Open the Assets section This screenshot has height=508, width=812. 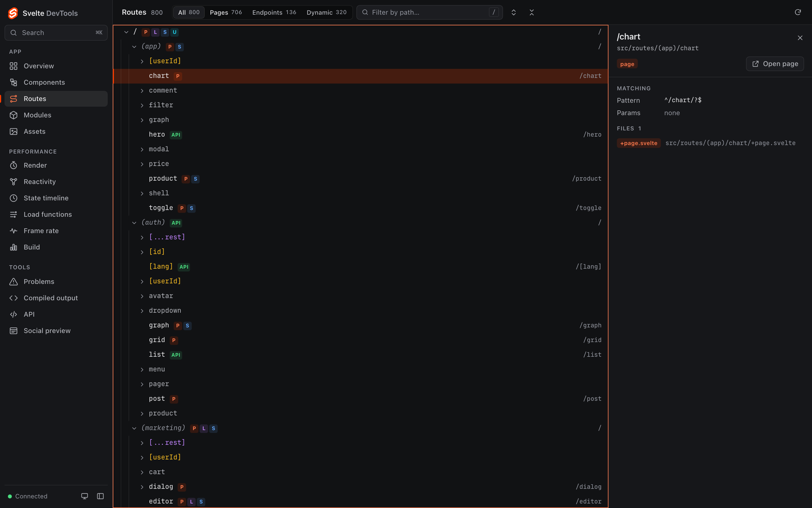point(56,131)
